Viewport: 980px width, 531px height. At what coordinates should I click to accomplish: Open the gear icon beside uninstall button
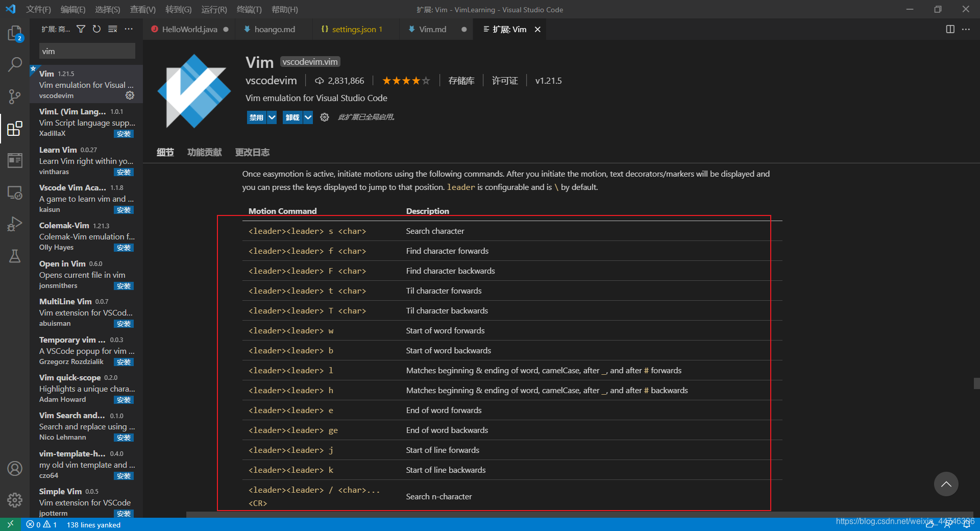(324, 117)
